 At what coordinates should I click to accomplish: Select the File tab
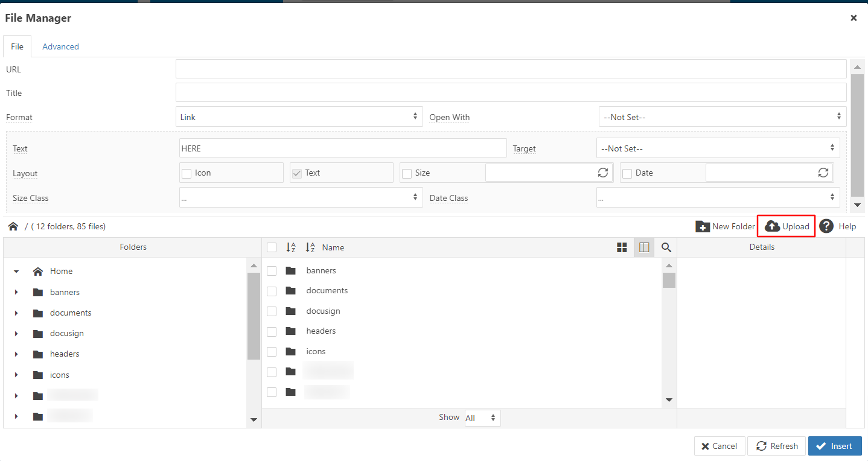coord(17,46)
